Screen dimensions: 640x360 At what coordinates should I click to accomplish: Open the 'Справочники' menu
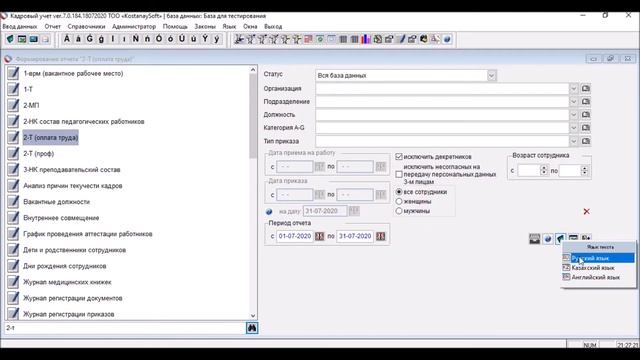pyautogui.click(x=86, y=27)
